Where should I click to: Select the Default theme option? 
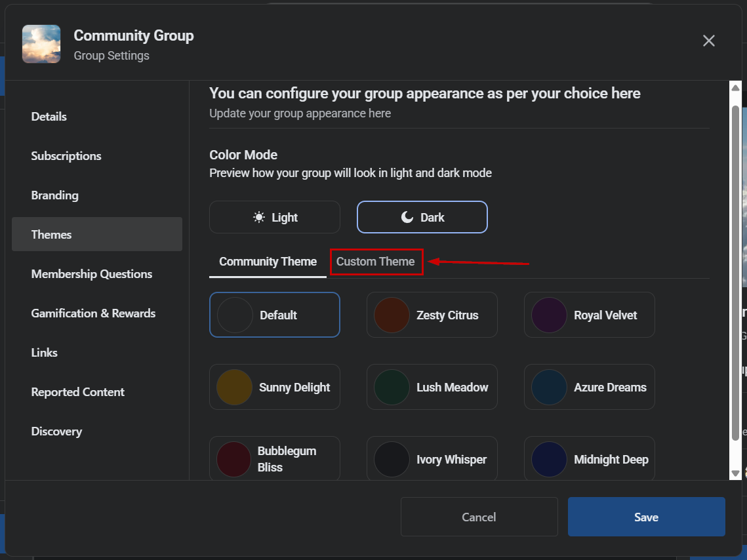pos(275,315)
